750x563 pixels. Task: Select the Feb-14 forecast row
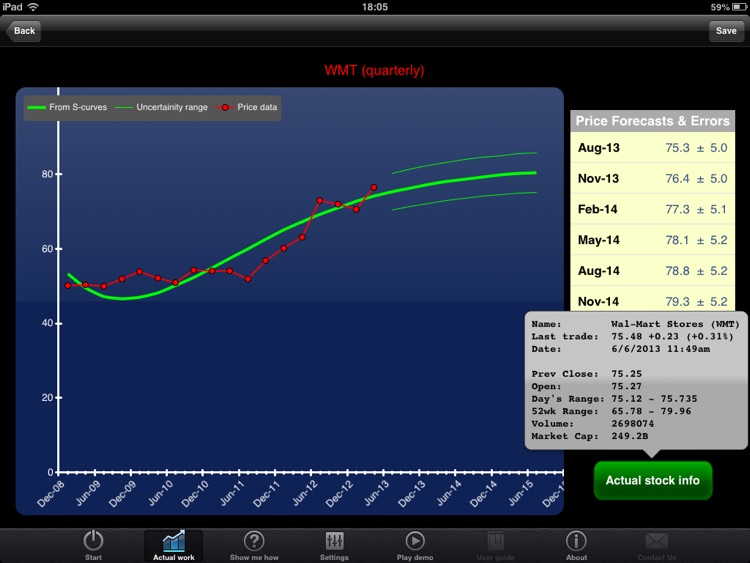tap(652, 209)
